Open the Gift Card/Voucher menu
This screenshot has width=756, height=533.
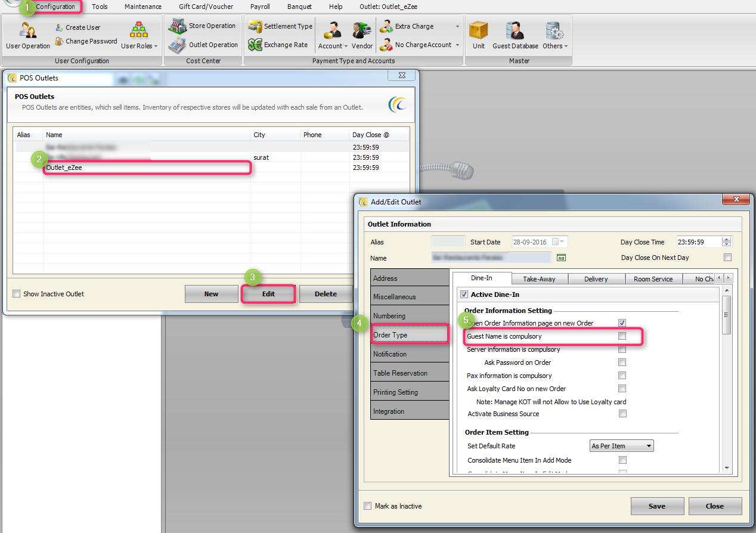pos(206,7)
